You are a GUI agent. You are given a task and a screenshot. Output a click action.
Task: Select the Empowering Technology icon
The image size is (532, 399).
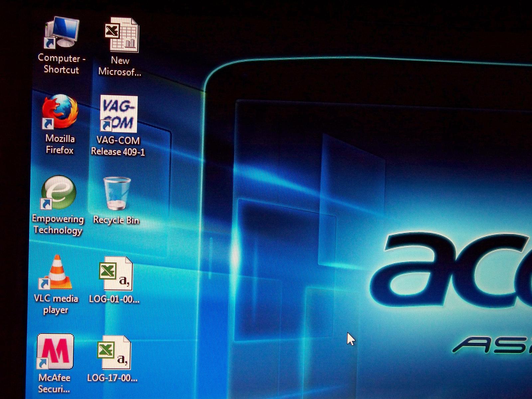(x=59, y=193)
